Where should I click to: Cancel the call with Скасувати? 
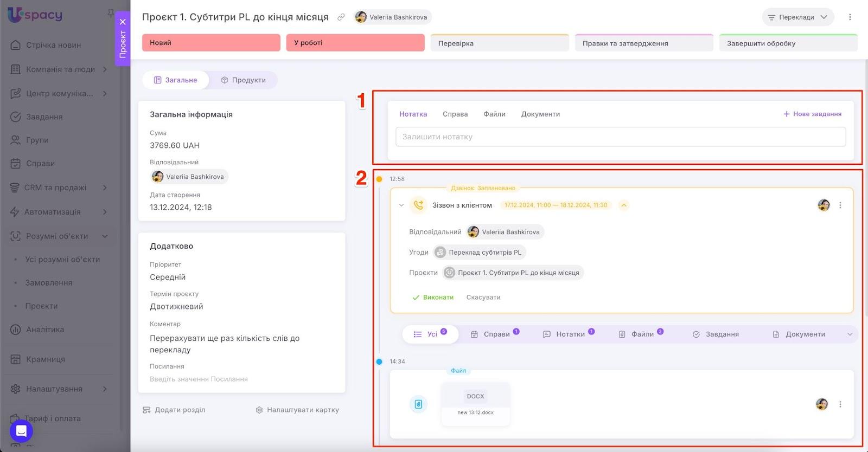(x=483, y=298)
